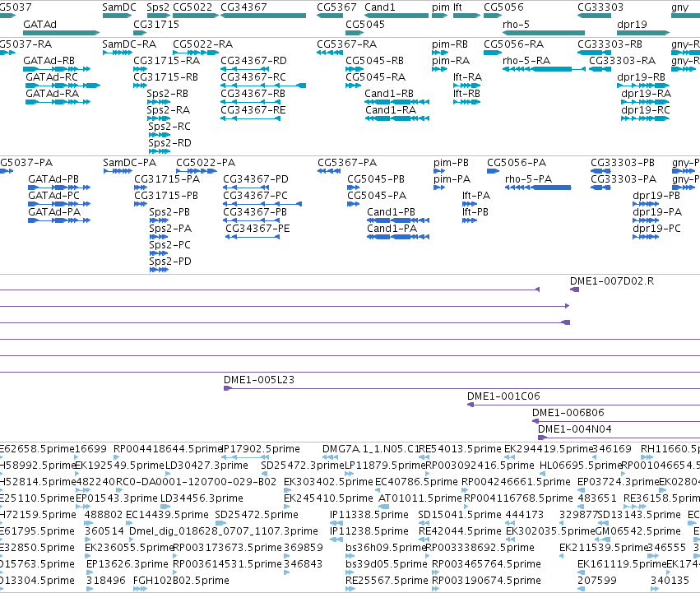Click transcript Sps2-RD
This screenshot has height=593, width=700.
(x=160, y=151)
